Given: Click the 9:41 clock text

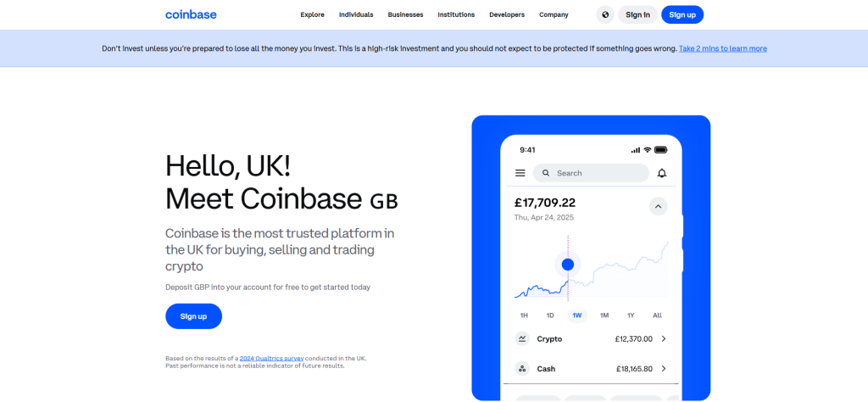Looking at the screenshot, I should pyautogui.click(x=527, y=150).
